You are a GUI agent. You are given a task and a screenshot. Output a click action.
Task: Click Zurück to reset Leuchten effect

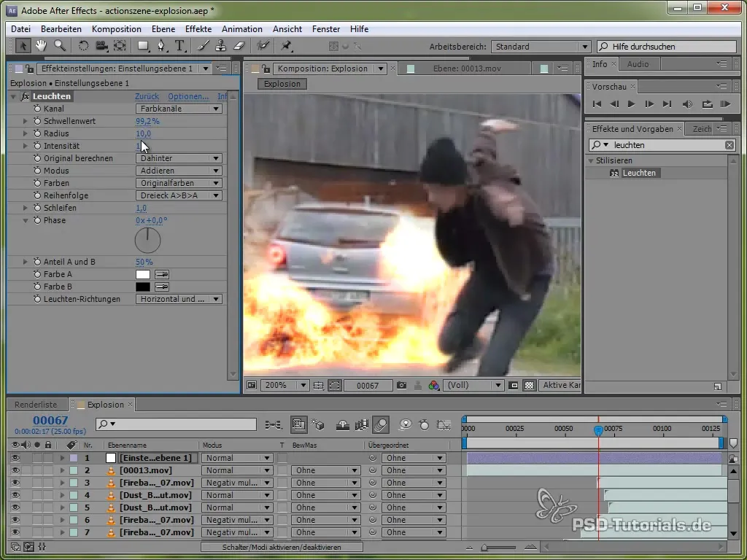[147, 96]
